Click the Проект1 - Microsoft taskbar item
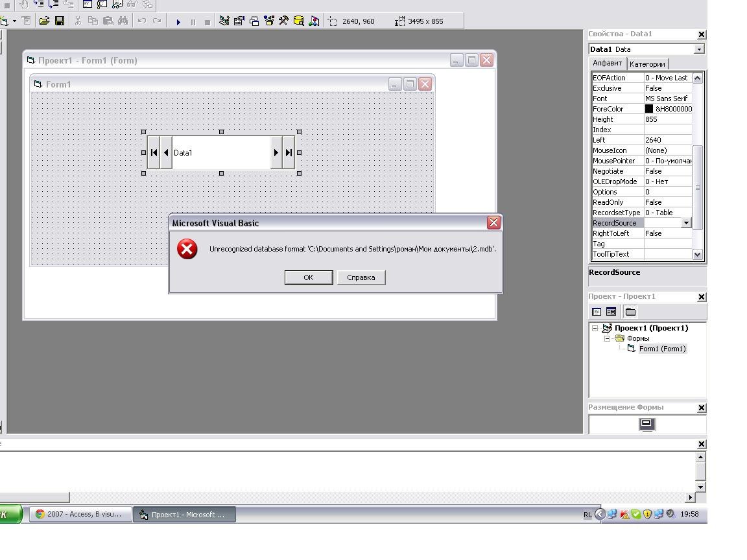Viewport: 747px width, 560px height. click(184, 515)
